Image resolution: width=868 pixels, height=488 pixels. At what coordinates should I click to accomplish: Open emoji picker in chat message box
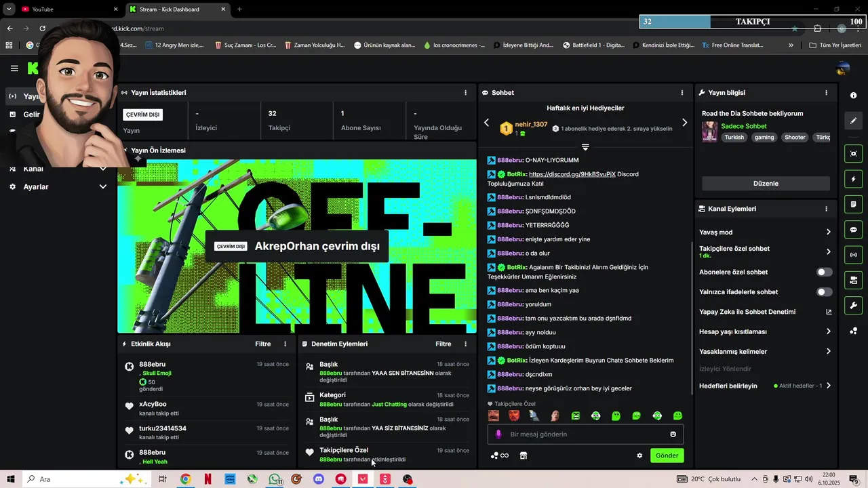pos(673,434)
